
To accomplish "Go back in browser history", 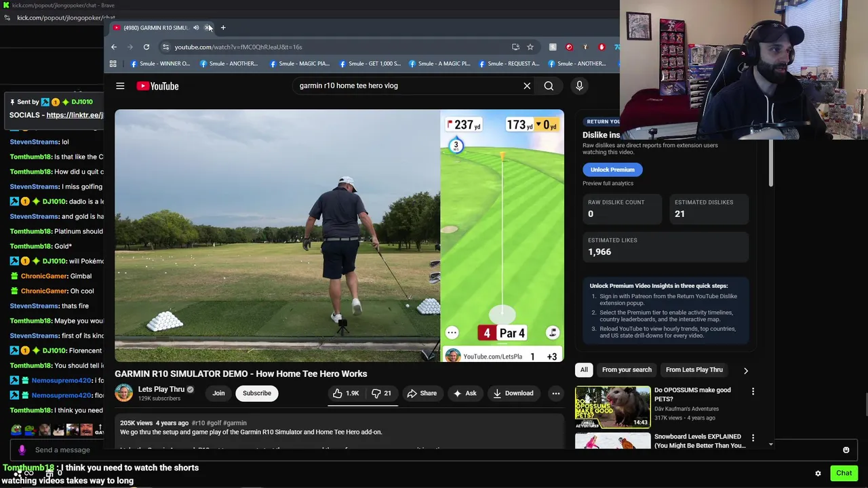I will 114,47.
